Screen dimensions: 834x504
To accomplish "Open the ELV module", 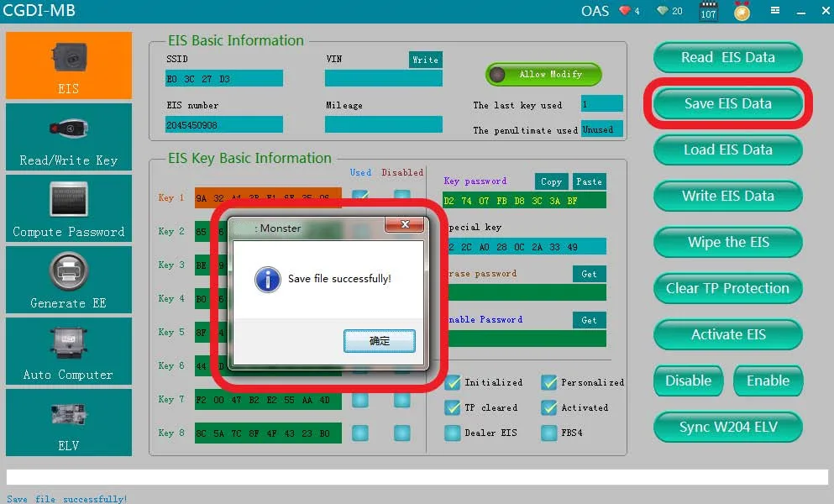I will [x=69, y=422].
